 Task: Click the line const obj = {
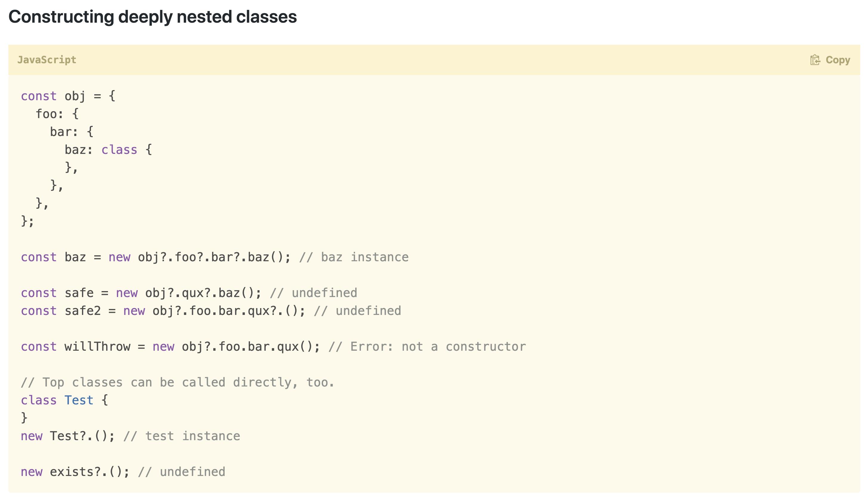(x=68, y=96)
